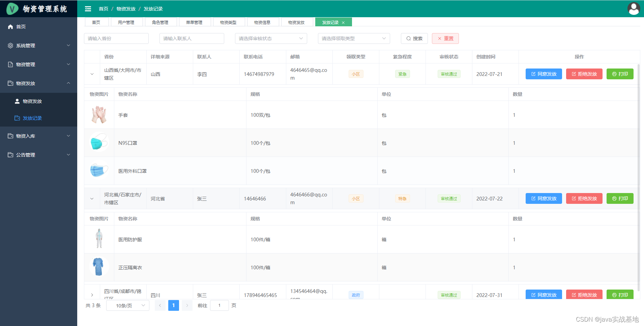644x326 pixels.
Task: Expand 物资管理 sidebar menu
Action: coord(38,64)
